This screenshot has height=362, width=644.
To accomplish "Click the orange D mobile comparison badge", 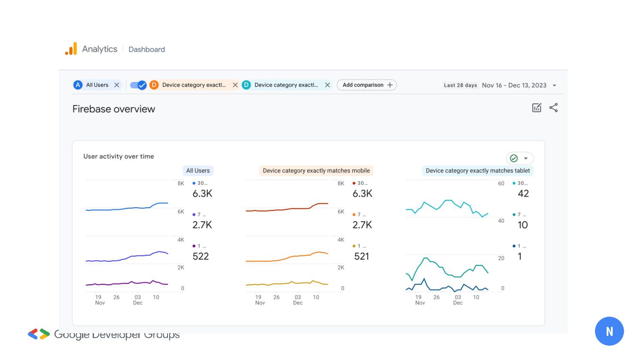I will pyautogui.click(x=154, y=85).
